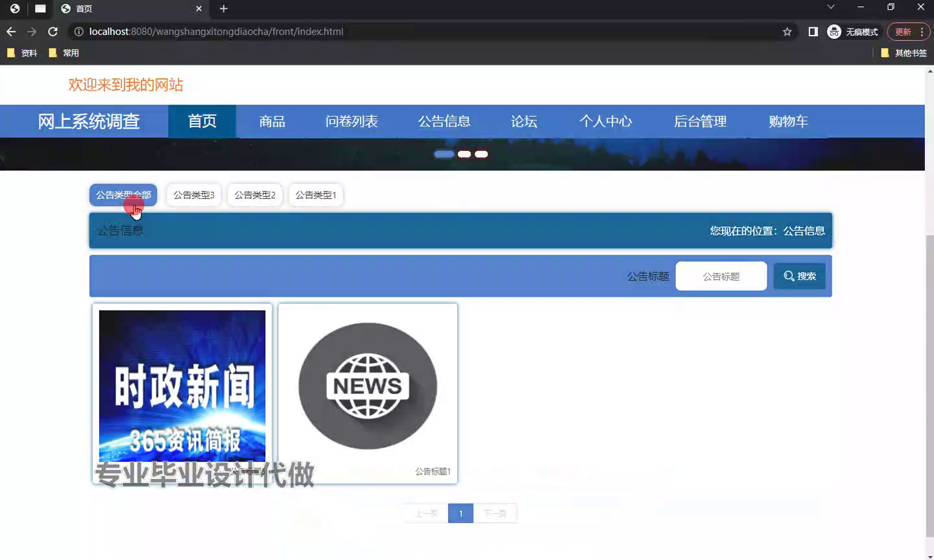Open the 论坛 navigation item
Image resolution: width=934 pixels, height=560 pixels.
pyautogui.click(x=524, y=121)
